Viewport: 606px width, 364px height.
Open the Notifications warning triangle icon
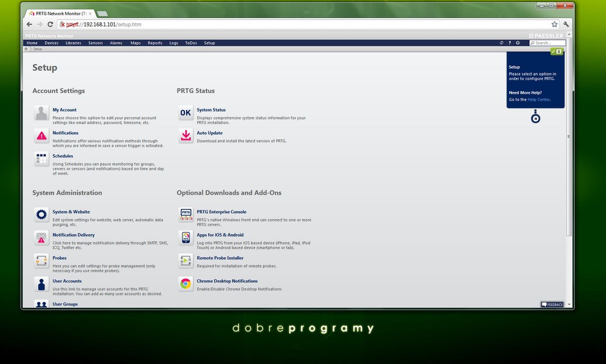tap(42, 136)
